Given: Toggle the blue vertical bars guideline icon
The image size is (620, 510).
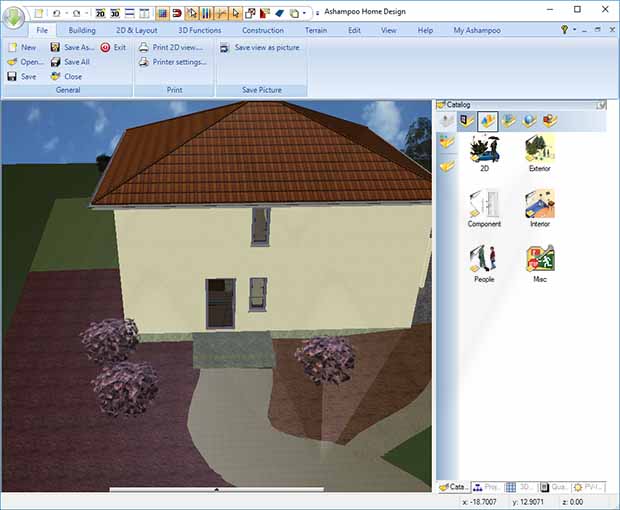Looking at the screenshot, I should coord(206,13).
